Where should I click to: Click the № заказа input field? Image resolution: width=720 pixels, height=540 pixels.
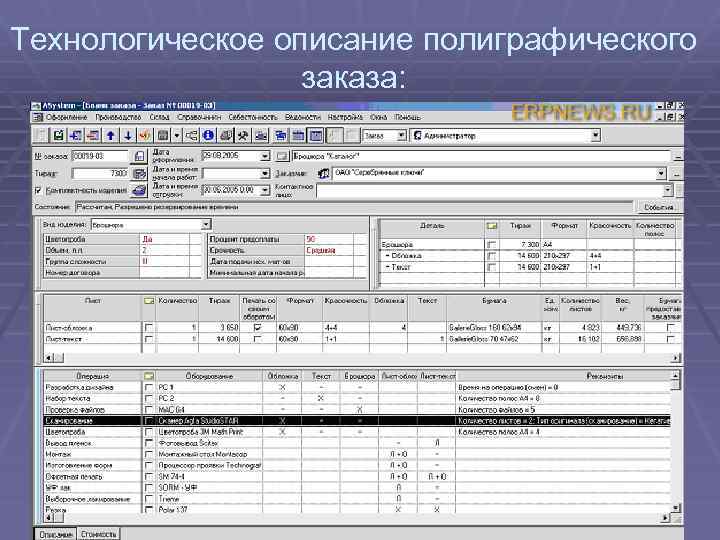[x=101, y=156]
